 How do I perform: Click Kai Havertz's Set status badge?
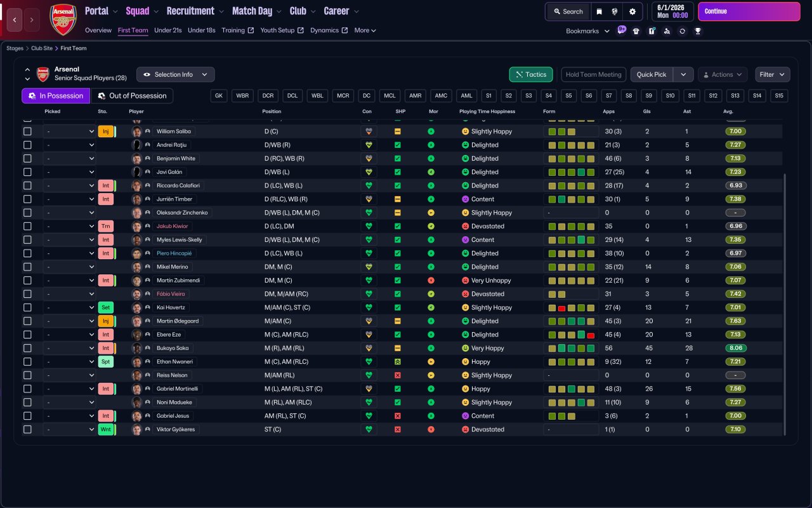point(106,307)
